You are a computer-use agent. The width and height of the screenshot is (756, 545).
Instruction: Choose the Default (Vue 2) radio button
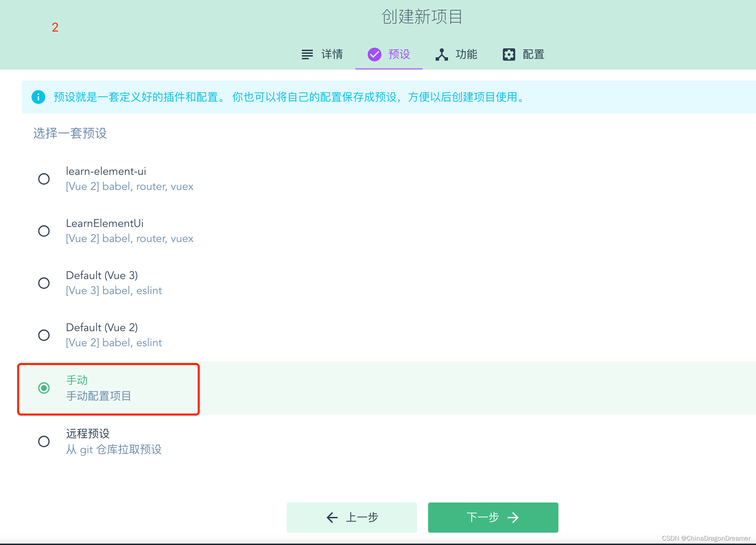click(x=44, y=335)
